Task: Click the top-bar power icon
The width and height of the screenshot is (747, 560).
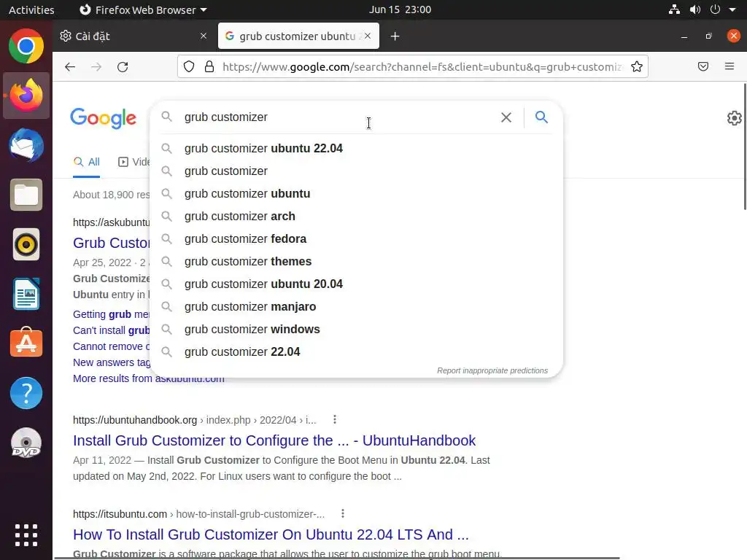Action: coord(715,9)
